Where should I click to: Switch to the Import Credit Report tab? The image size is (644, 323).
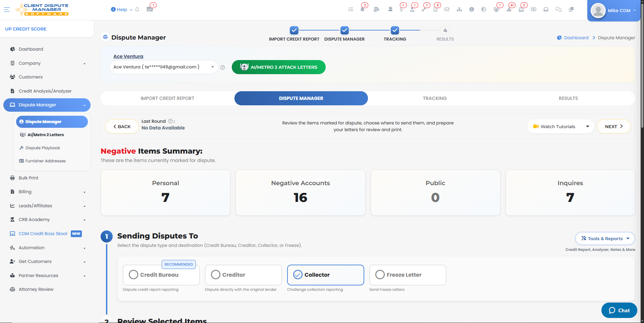coord(167,98)
